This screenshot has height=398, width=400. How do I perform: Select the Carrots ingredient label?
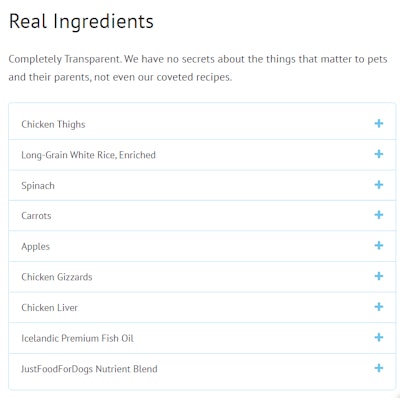coord(36,216)
